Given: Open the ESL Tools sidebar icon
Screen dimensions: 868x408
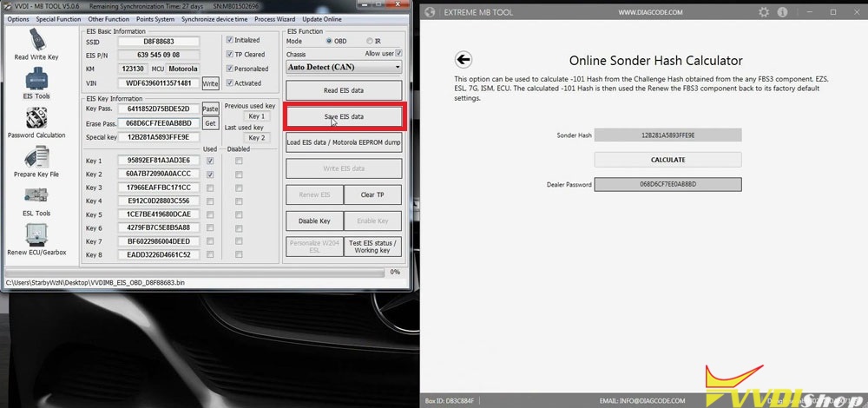Looking at the screenshot, I should 36,197.
